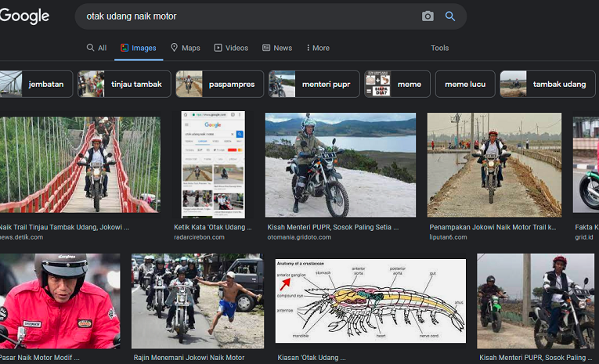Image resolution: width=599 pixels, height=364 pixels.
Task: Select the 'jembatan' suggestion chip
Action: 37,84
